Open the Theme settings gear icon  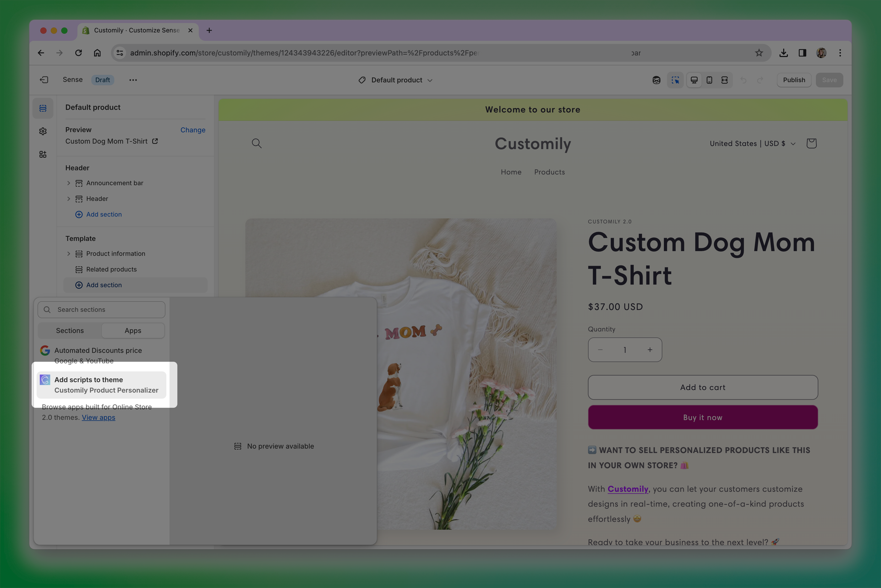click(x=43, y=131)
